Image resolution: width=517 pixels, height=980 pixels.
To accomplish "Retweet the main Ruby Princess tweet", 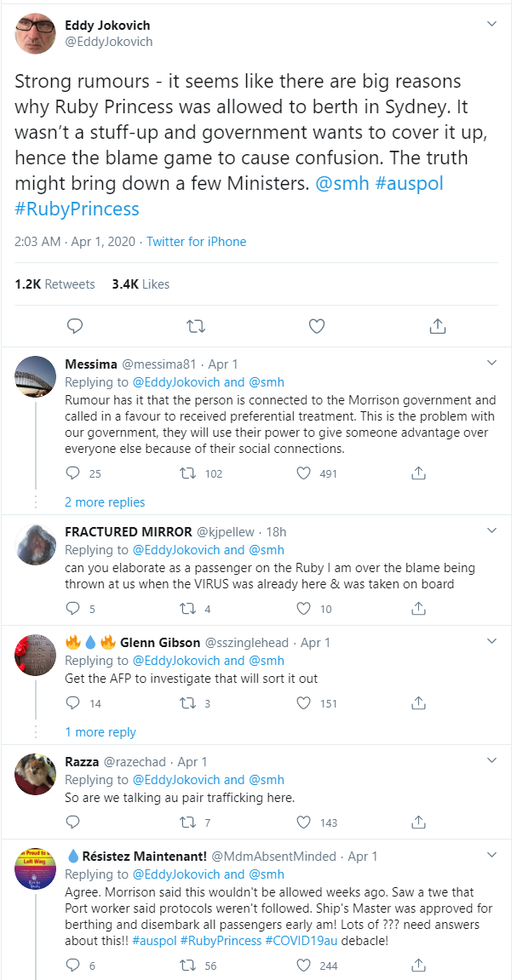I will click(x=196, y=326).
